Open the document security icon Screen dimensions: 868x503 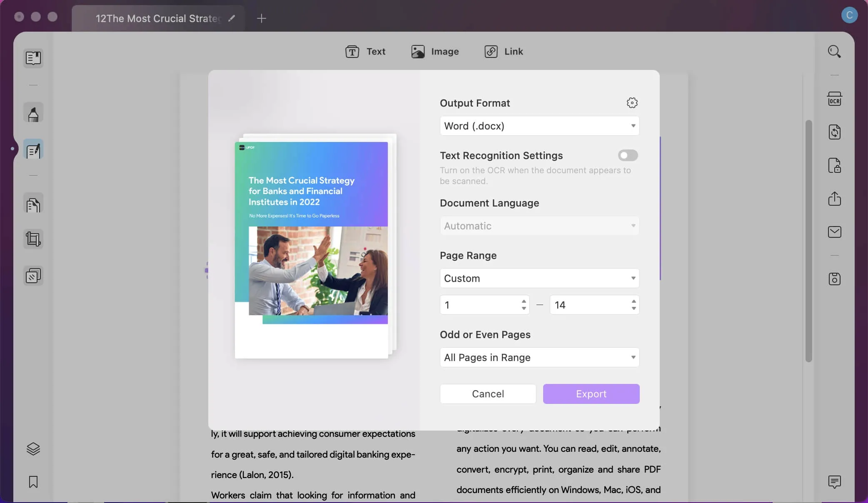point(835,166)
